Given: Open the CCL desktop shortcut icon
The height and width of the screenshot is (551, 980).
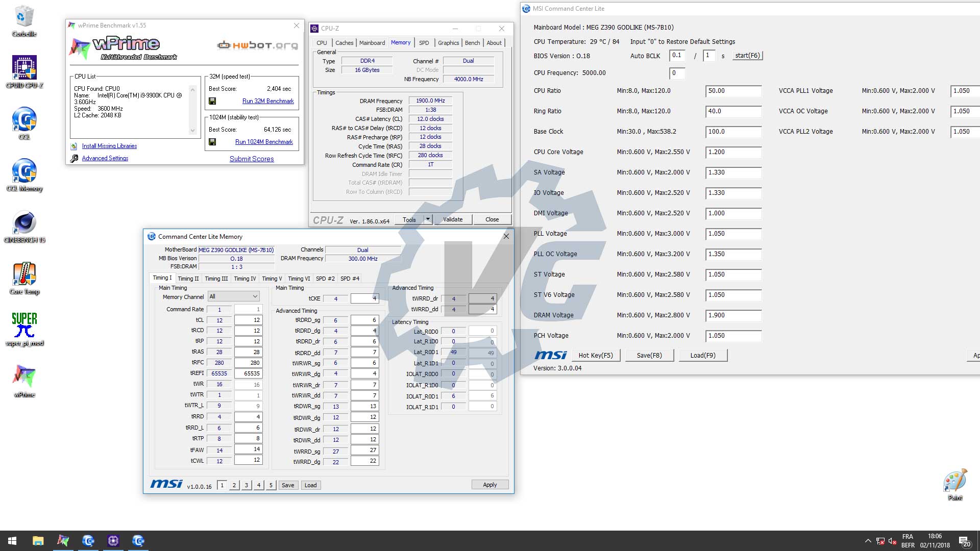Looking at the screenshot, I should 24,123.
